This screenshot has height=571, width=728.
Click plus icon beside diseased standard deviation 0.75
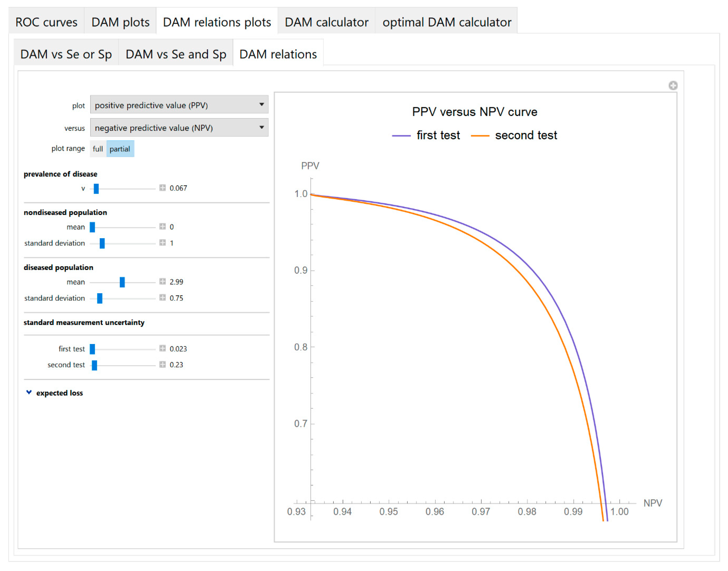tap(162, 298)
